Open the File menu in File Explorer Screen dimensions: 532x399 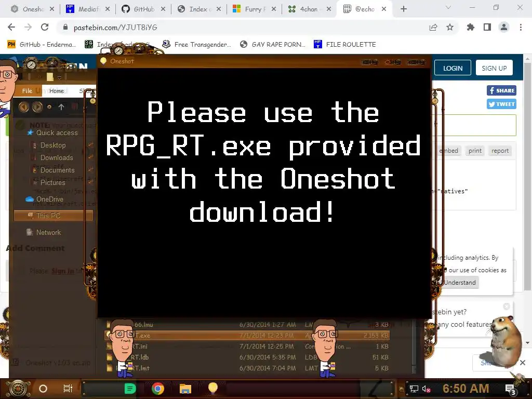coord(27,90)
